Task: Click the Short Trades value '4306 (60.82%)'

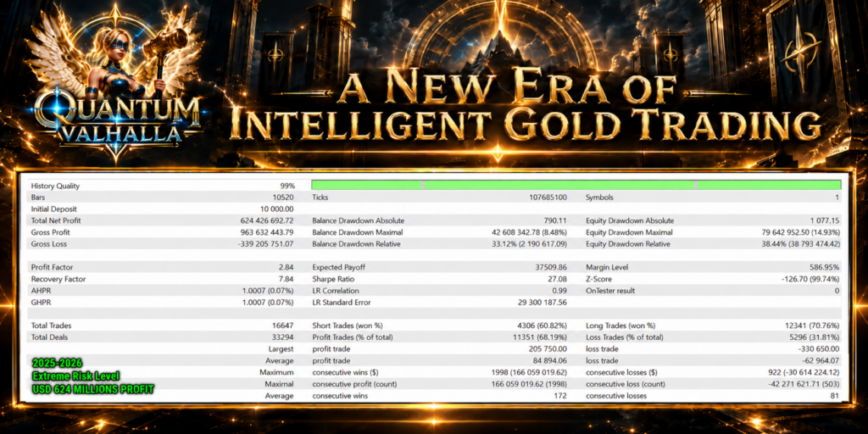Action: pos(543,325)
